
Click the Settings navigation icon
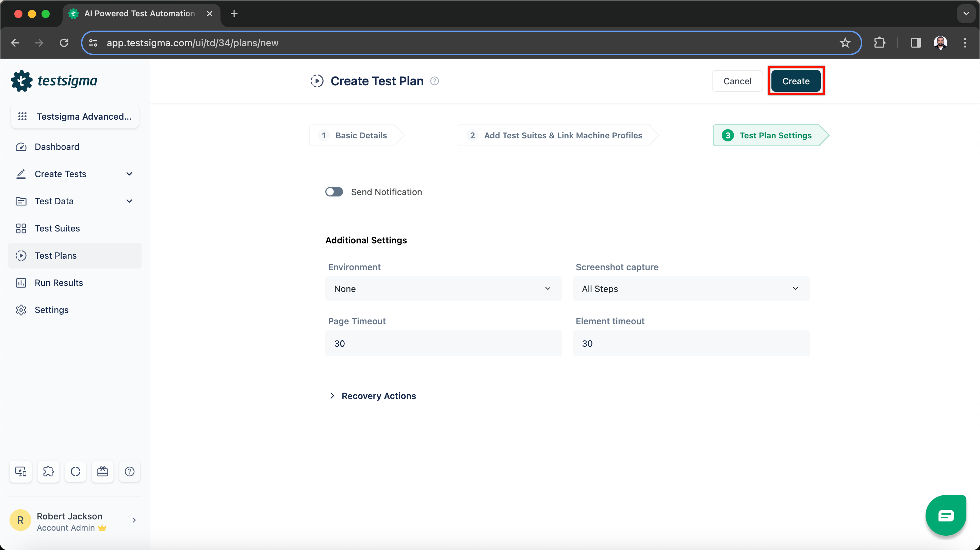coord(21,309)
